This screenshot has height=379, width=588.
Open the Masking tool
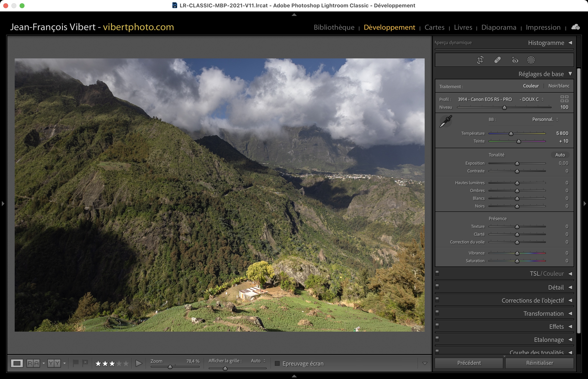[531, 60]
